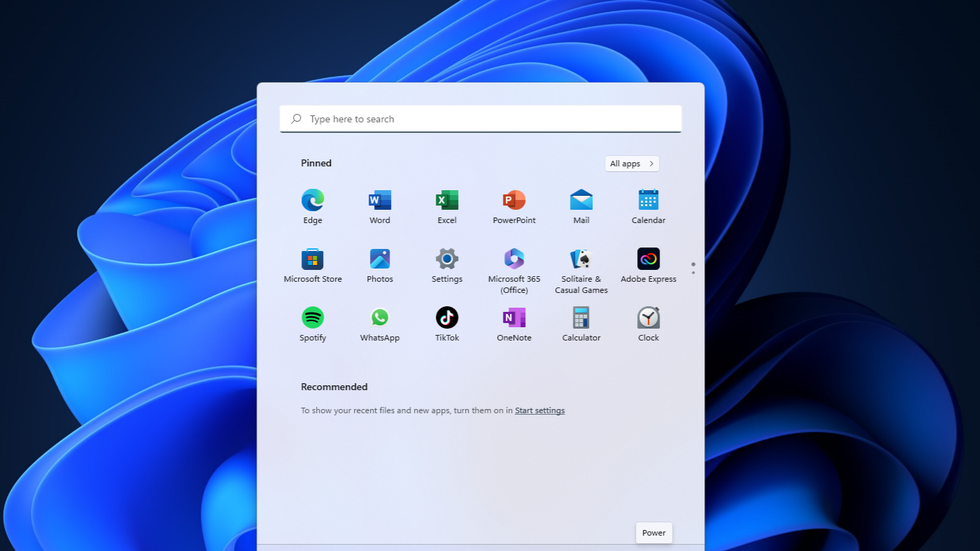The image size is (980, 551).
Task: Open the Clock app icon
Action: (x=648, y=324)
